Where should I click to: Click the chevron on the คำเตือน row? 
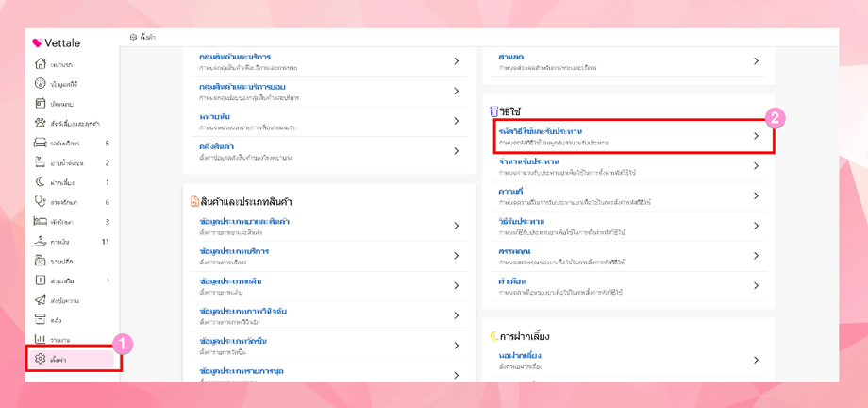(756, 285)
